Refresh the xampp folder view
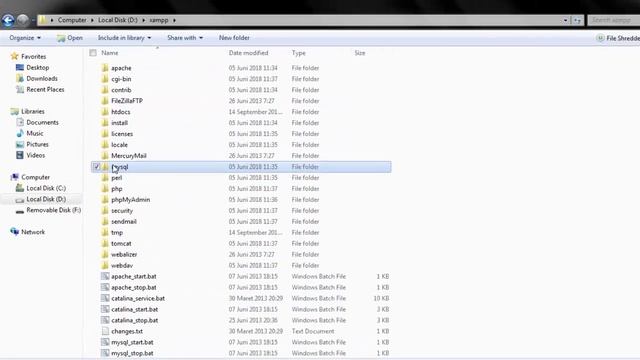The width and height of the screenshot is (640, 360). pos(577,20)
